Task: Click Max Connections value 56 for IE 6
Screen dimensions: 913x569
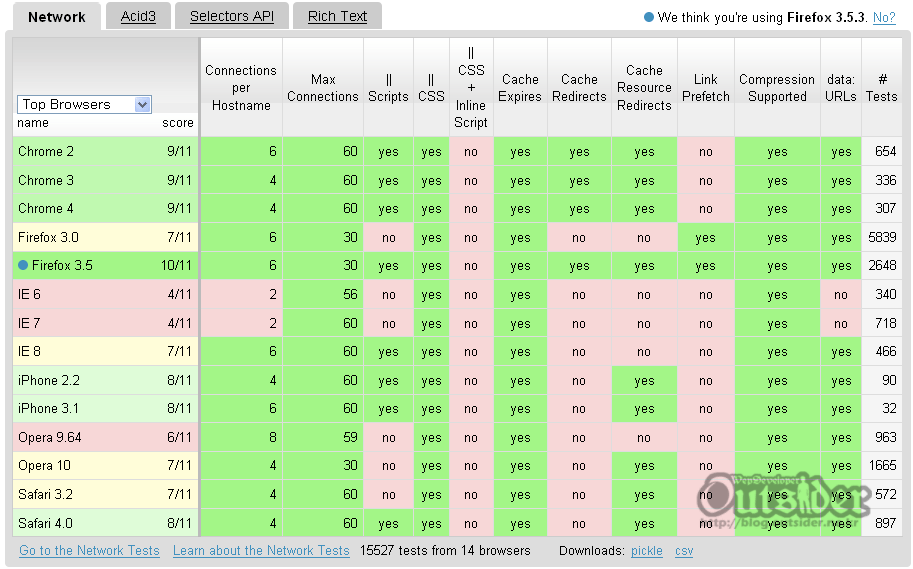Action: pyautogui.click(x=350, y=295)
